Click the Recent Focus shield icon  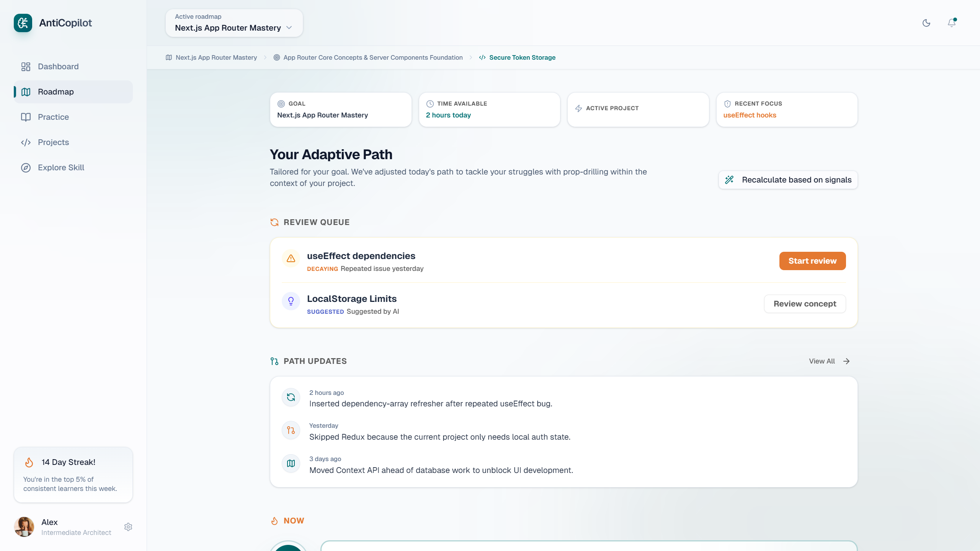[727, 104]
